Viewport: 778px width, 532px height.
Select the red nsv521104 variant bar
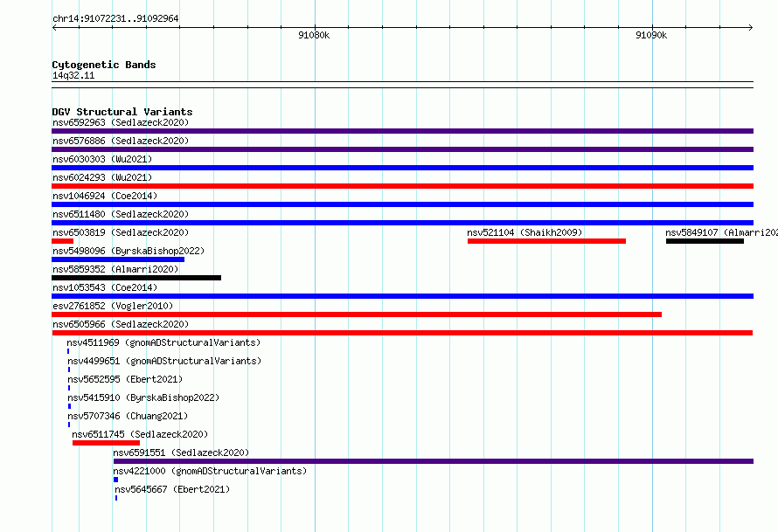click(x=546, y=241)
